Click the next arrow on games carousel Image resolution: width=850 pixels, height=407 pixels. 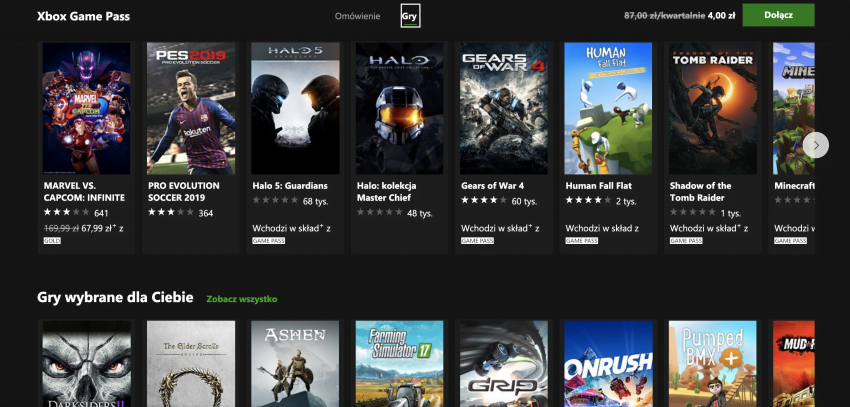click(815, 145)
